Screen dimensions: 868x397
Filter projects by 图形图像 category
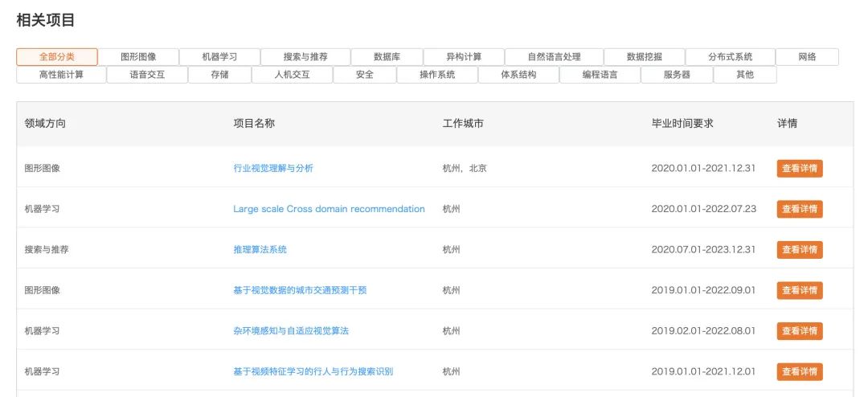point(138,57)
